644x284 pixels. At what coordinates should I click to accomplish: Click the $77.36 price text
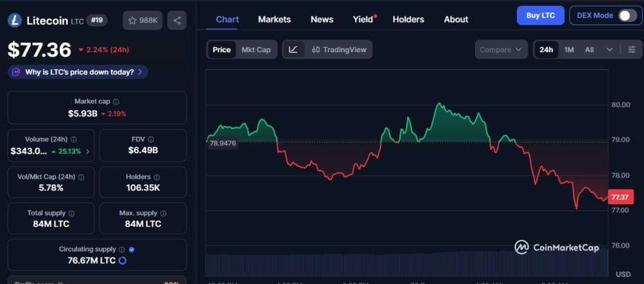coord(40,50)
